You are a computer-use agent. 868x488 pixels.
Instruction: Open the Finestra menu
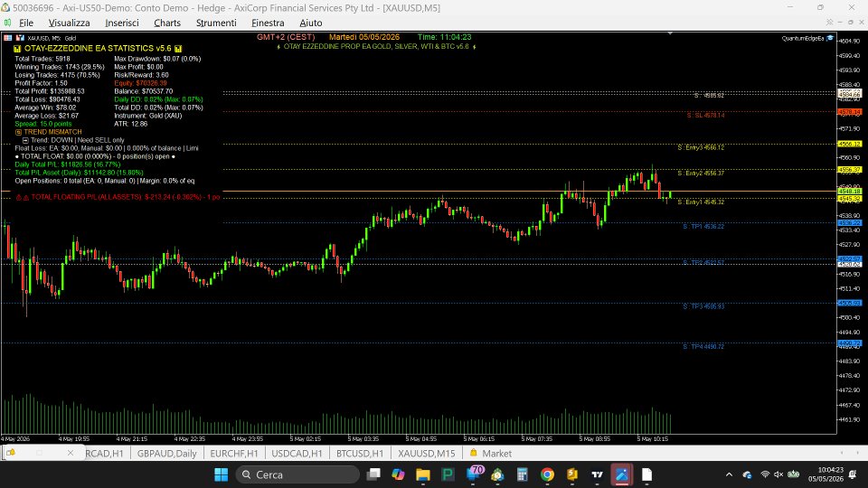pos(268,23)
